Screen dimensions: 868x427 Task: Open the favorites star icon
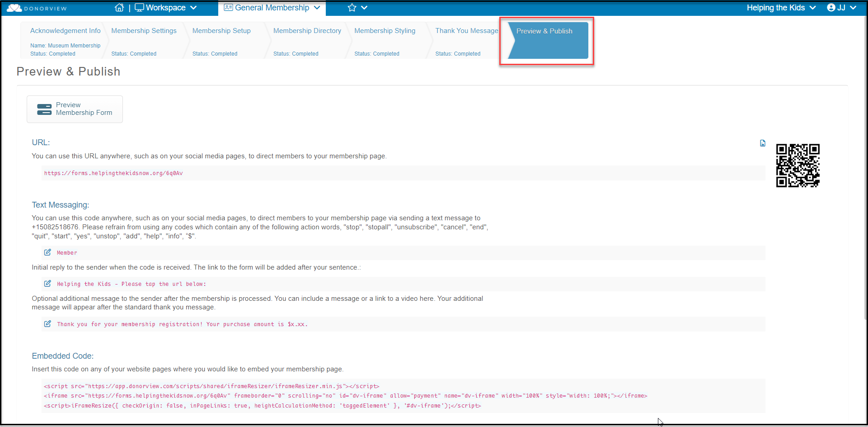coord(352,8)
